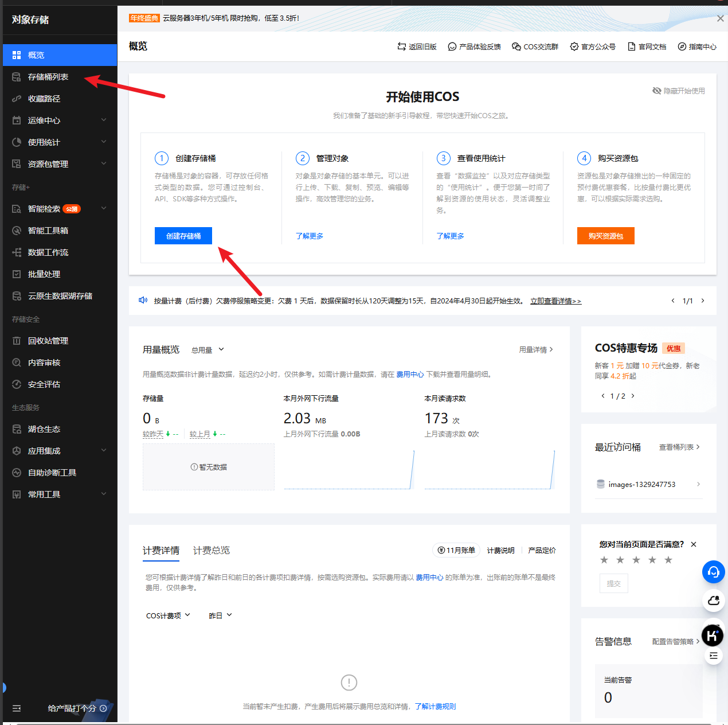Viewport: 728px width, 725px height.
Task: Open 配置告警策略 link
Action: 676,642
